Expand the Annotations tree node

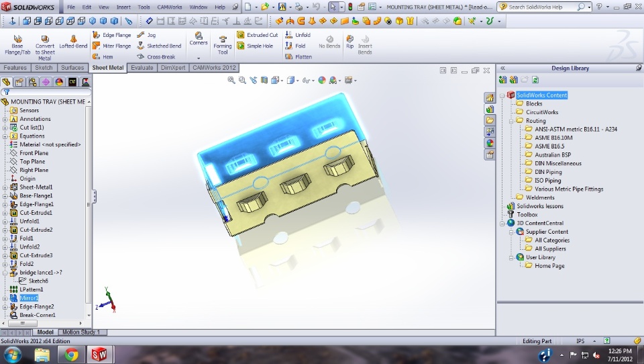(5, 120)
